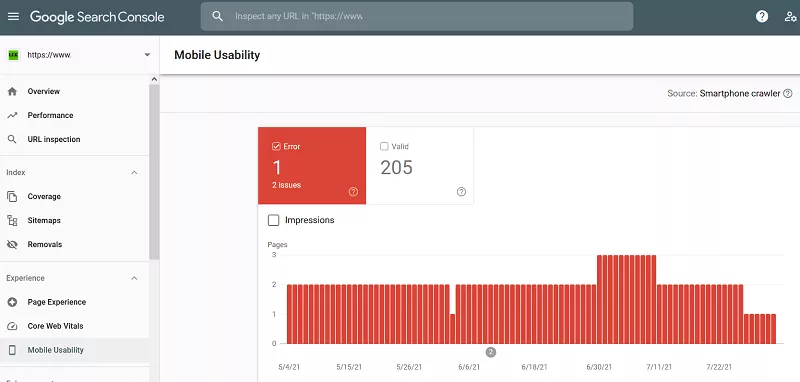The image size is (800, 382).
Task: Click the search magnifier icon in URL bar
Action: pyautogui.click(x=217, y=16)
